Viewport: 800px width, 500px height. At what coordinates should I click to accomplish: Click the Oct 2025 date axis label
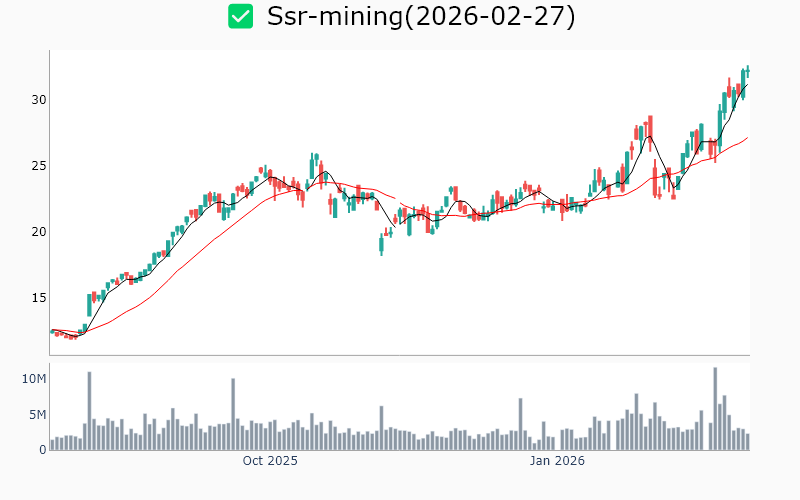(x=270, y=461)
